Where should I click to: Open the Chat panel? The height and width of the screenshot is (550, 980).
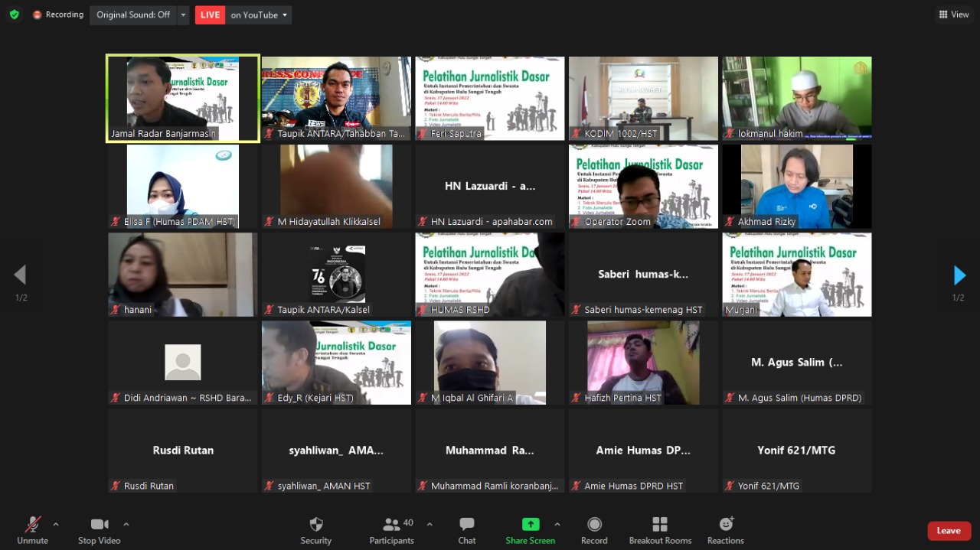[x=466, y=525]
